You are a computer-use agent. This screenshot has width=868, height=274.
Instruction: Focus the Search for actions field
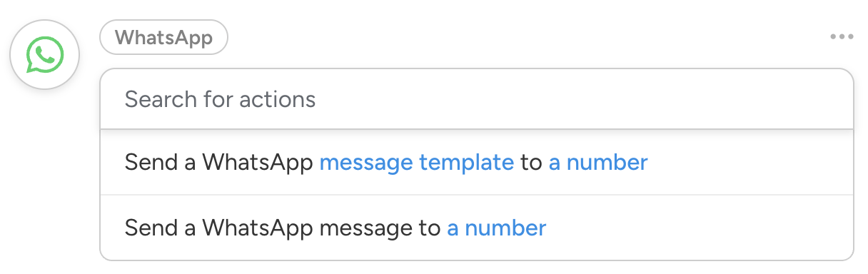(x=477, y=98)
